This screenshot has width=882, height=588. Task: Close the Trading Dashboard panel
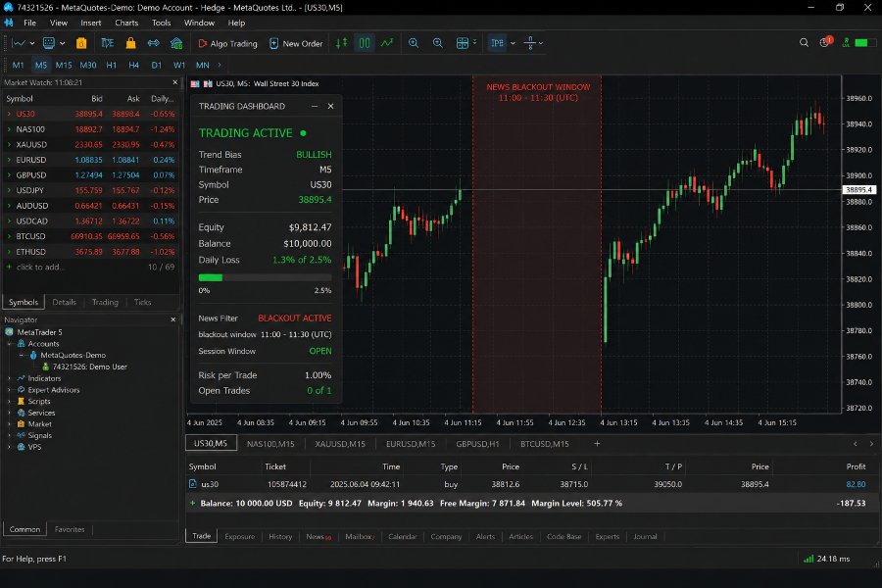(x=331, y=106)
